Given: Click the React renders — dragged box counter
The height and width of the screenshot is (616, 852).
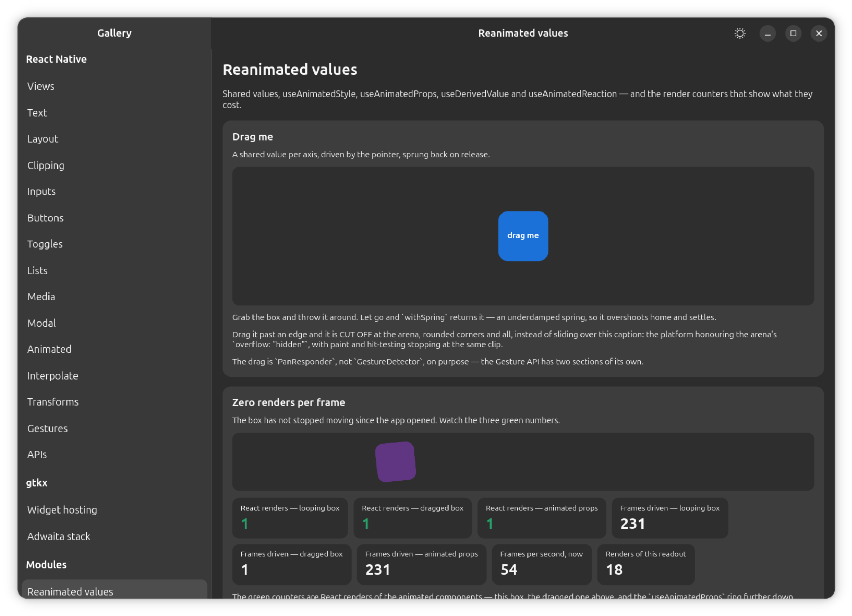Looking at the screenshot, I should click(x=412, y=518).
